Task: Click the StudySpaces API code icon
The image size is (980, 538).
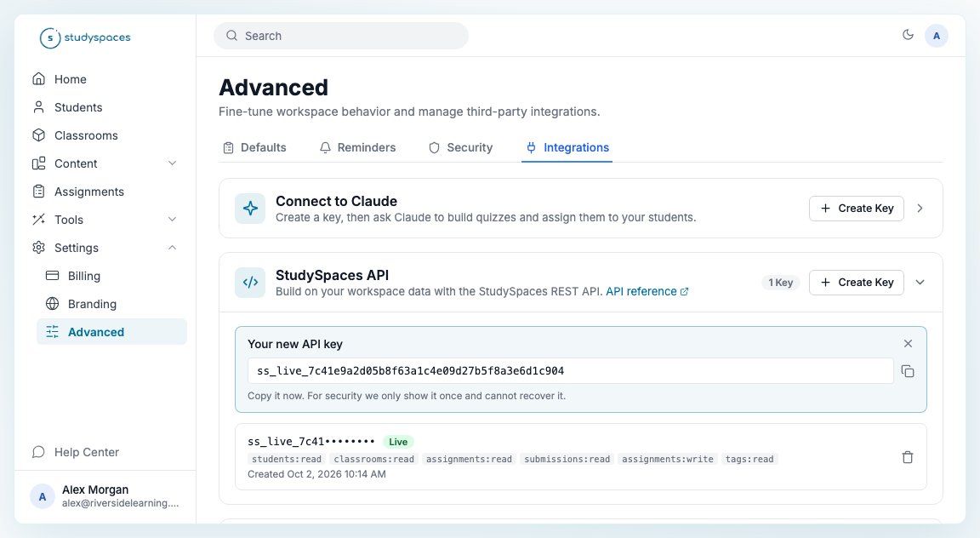Action: [x=250, y=282]
